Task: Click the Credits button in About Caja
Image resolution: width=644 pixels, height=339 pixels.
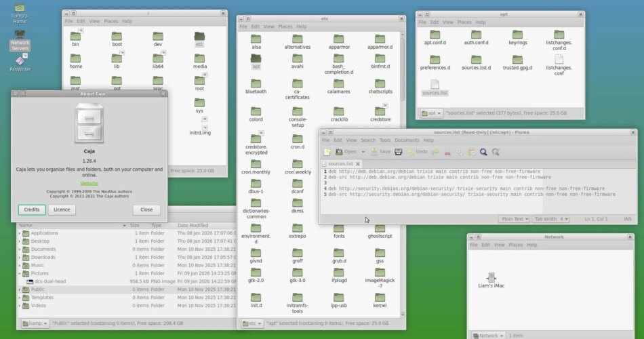Action: [32, 210]
